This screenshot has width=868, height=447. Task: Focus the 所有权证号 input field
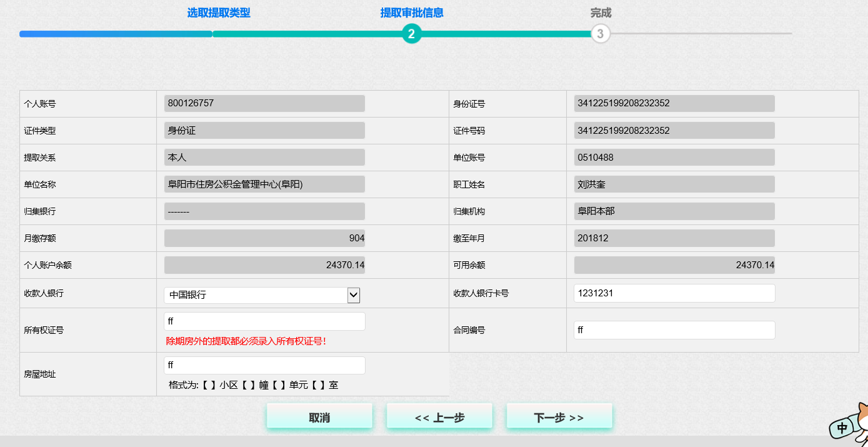264,321
